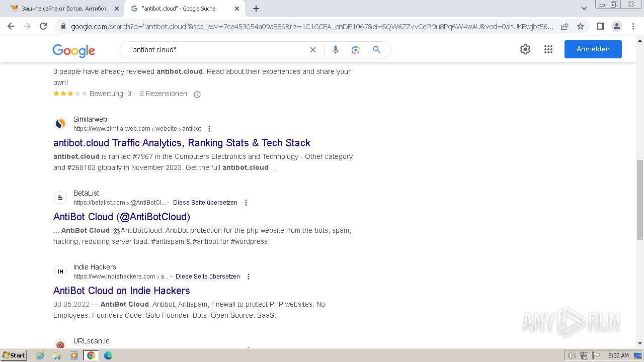The image size is (644, 362).
Task: Click the browser address bar URL
Action: 312,27
